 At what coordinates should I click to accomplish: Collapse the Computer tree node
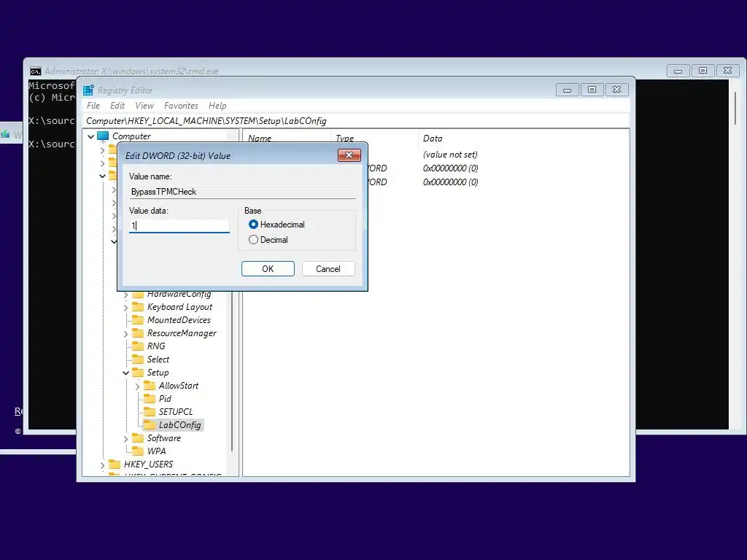click(x=90, y=136)
